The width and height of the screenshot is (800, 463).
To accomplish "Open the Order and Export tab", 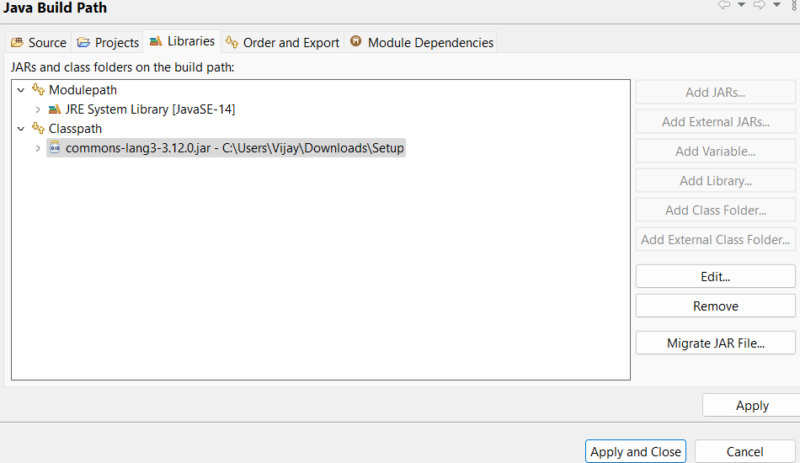I will coord(282,43).
